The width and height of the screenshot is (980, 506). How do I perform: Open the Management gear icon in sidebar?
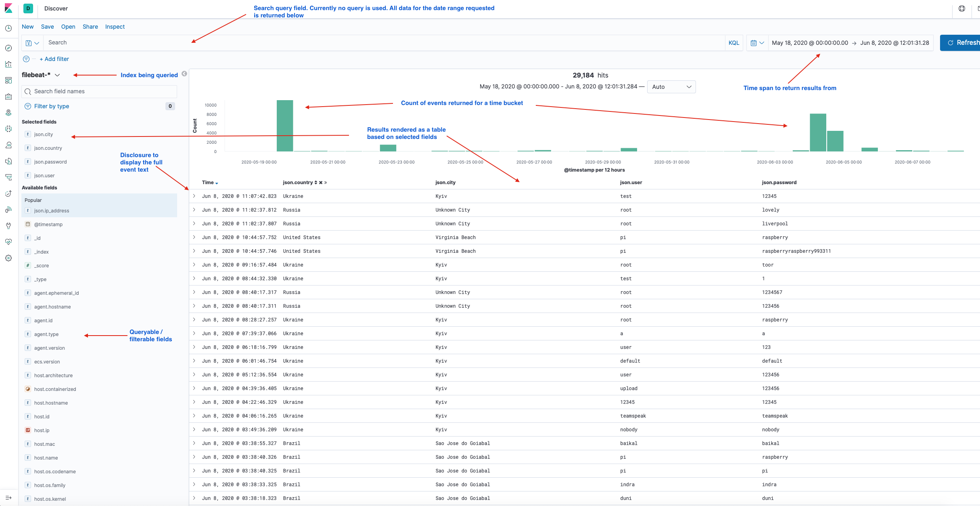pyautogui.click(x=8, y=258)
